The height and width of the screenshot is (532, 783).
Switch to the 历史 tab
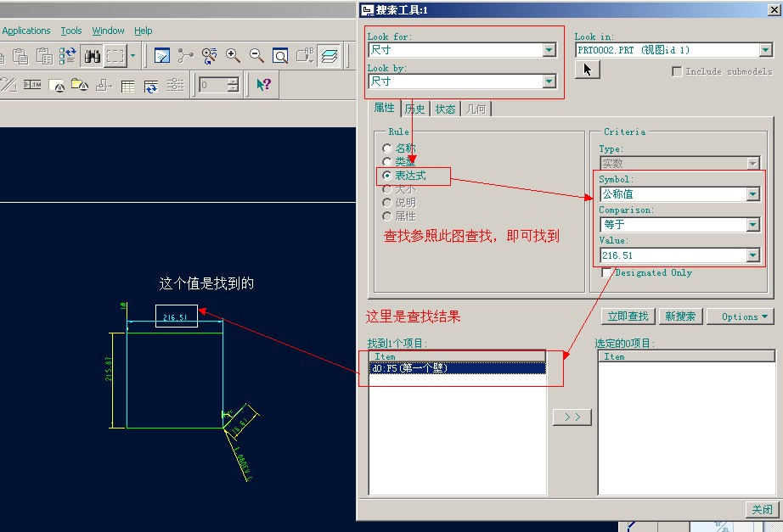[x=415, y=109]
